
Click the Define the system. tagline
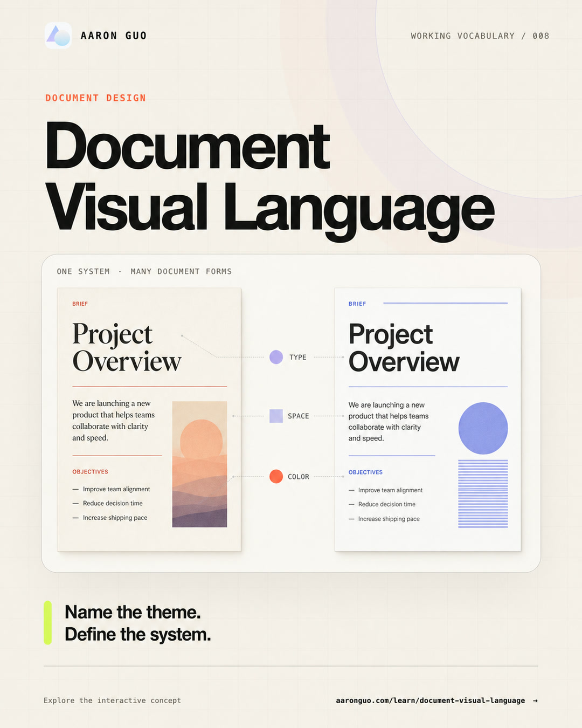point(137,635)
